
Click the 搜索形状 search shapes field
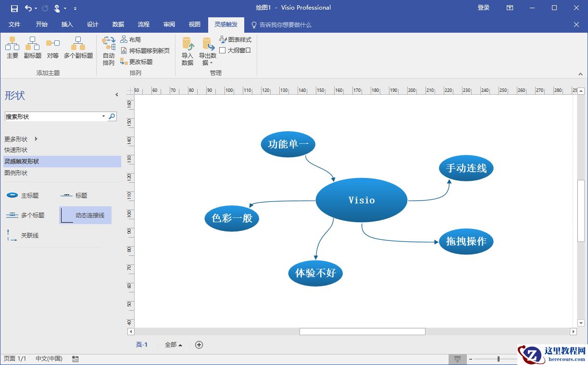pyautogui.click(x=53, y=116)
